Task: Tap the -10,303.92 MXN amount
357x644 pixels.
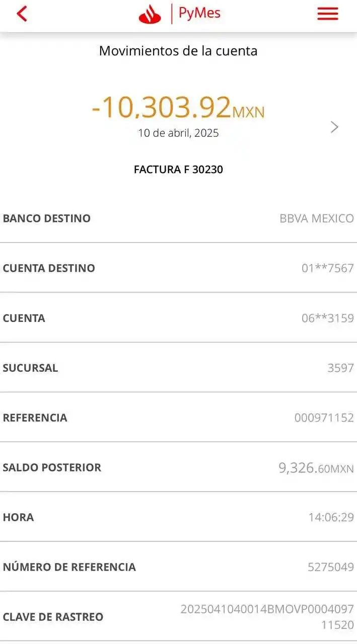Action: [178, 108]
